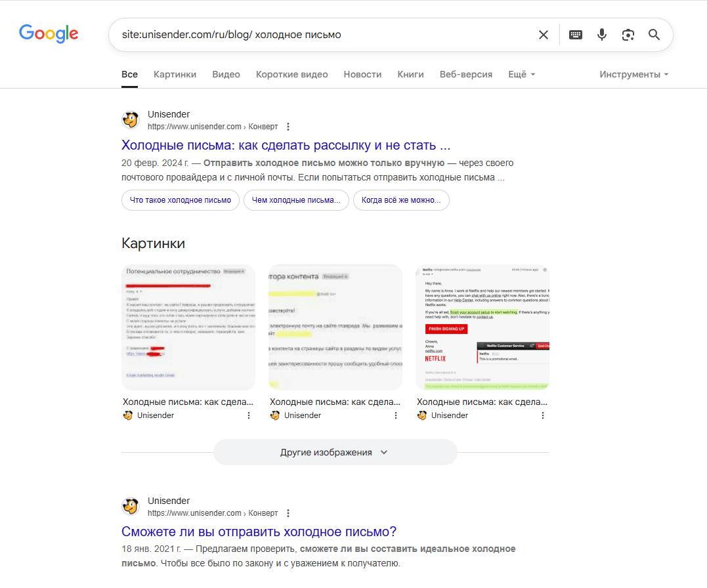This screenshot has height=588, width=707.
Task: Start voice search with the microphone icon
Action: [x=601, y=35]
